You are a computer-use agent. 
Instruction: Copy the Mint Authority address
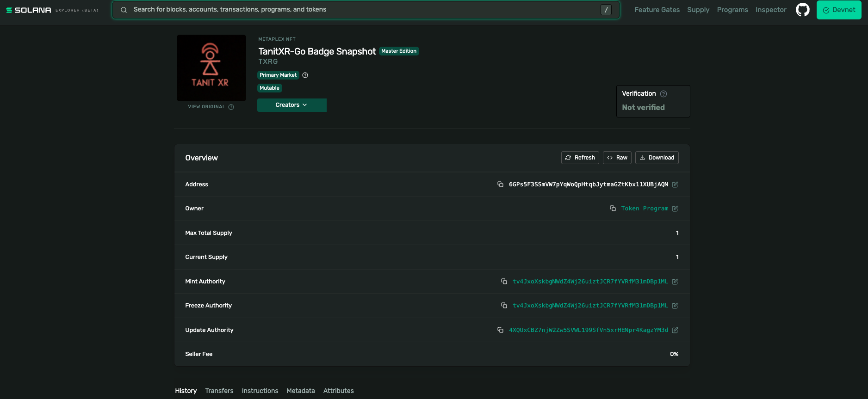pyautogui.click(x=504, y=282)
